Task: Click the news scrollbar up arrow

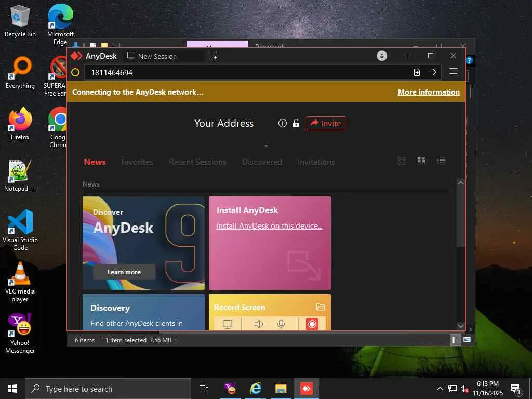Action: pos(460,183)
